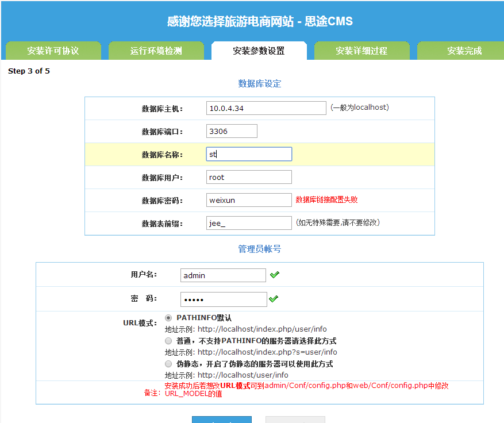Click the 数据库密码: label

tap(162, 201)
